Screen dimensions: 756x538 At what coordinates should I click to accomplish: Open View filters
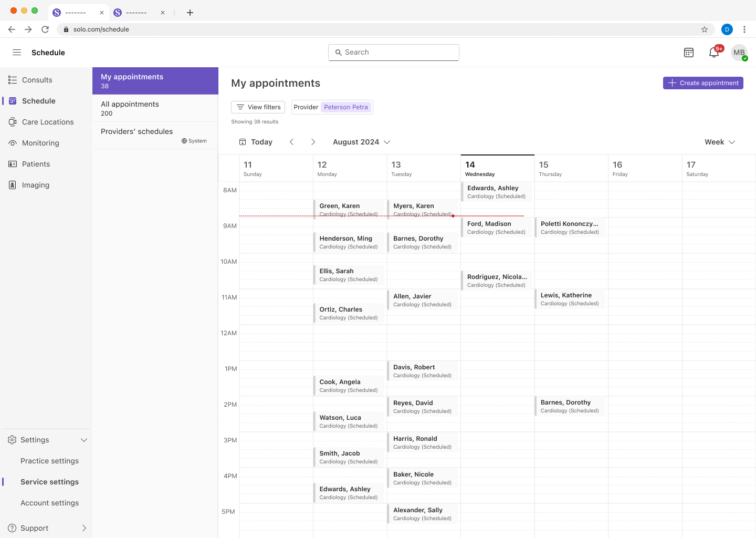pos(258,107)
